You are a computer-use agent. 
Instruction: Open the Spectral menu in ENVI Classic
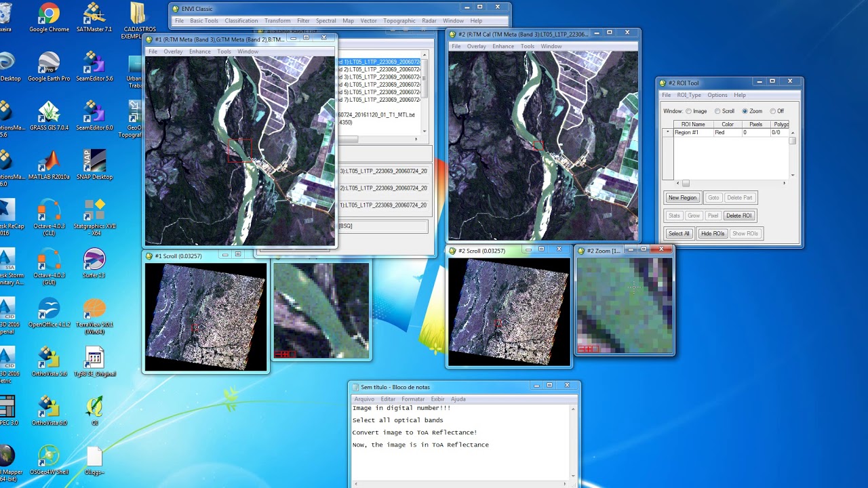pos(325,21)
